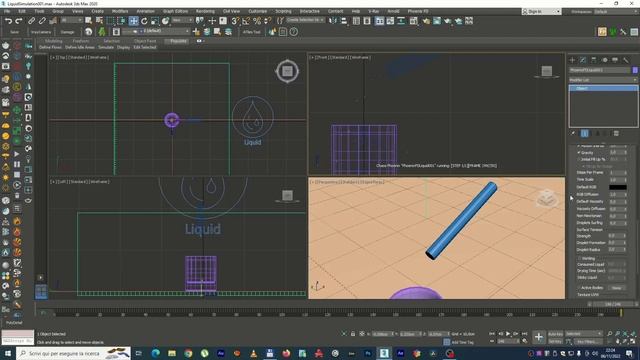Click the Undo arrow icon
Image resolution: width=640 pixels, height=360 pixels.
click(8, 21)
